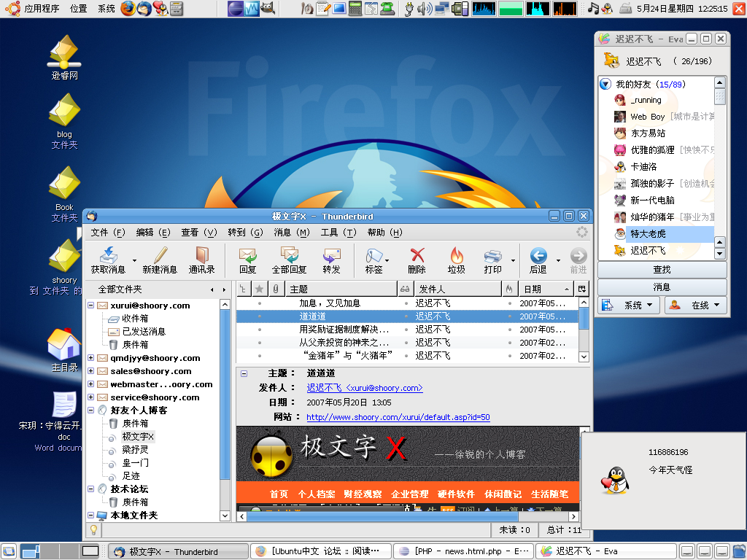The width and height of the screenshot is (747, 560).
Task: Click the thread column header icon
Action: pos(243,289)
